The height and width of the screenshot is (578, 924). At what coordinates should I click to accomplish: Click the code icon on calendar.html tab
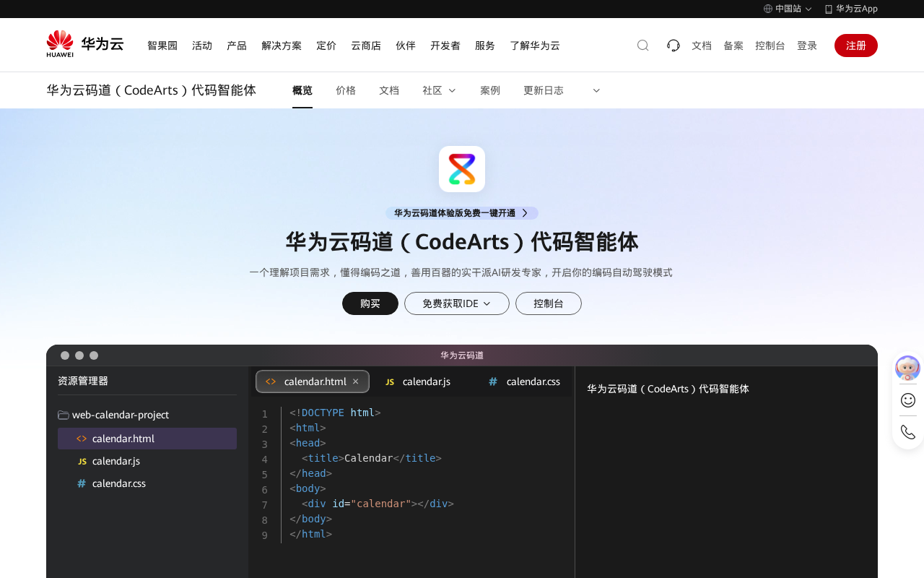pyautogui.click(x=271, y=381)
